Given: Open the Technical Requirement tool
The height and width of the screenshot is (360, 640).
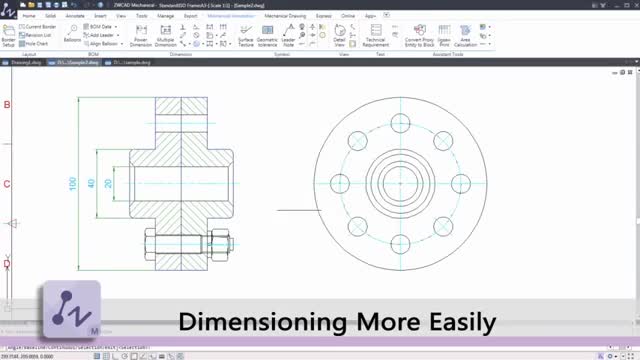Looking at the screenshot, I should 376,36.
